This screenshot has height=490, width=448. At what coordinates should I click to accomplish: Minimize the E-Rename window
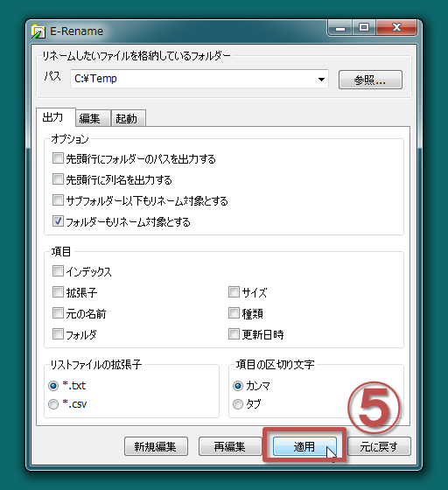340,28
